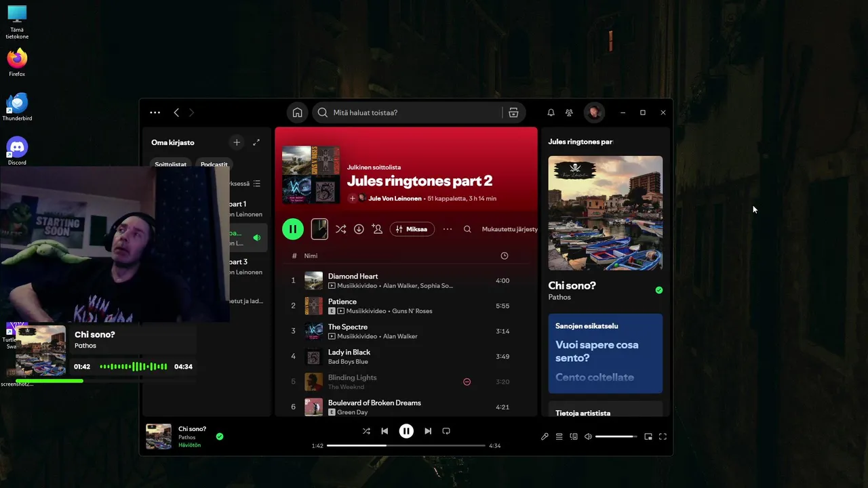
Task: Select the Soittolistat filter chip
Action: [170, 164]
